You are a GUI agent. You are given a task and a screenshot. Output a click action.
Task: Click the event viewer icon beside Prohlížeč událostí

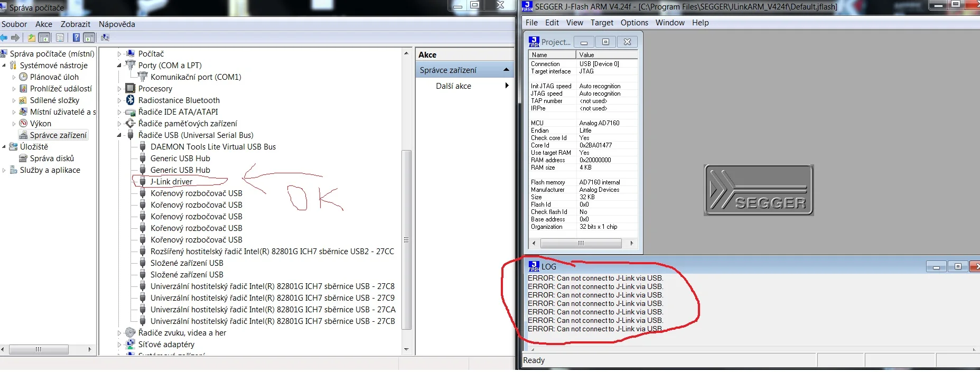tap(23, 88)
